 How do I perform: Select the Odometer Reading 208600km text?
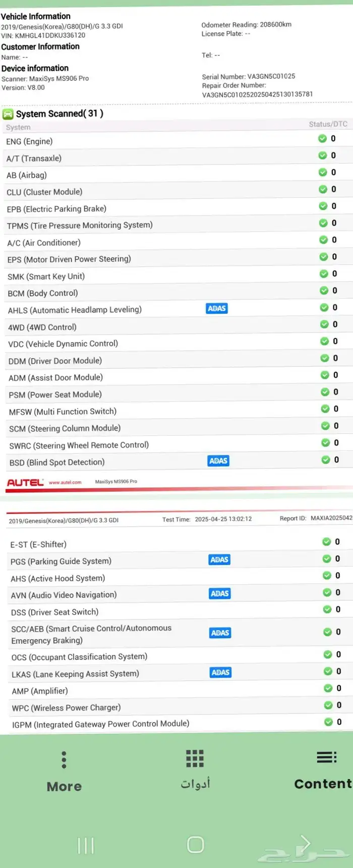247,24
